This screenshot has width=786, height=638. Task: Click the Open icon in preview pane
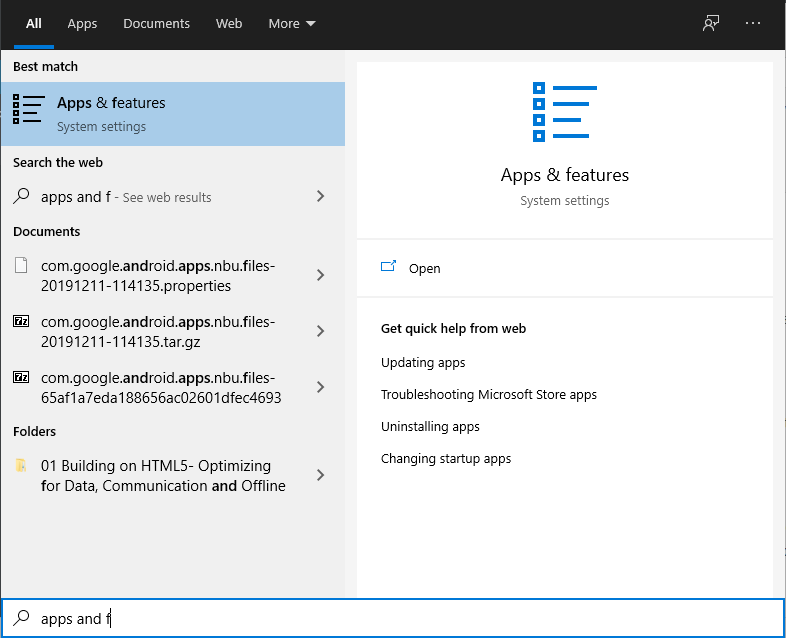point(389,268)
